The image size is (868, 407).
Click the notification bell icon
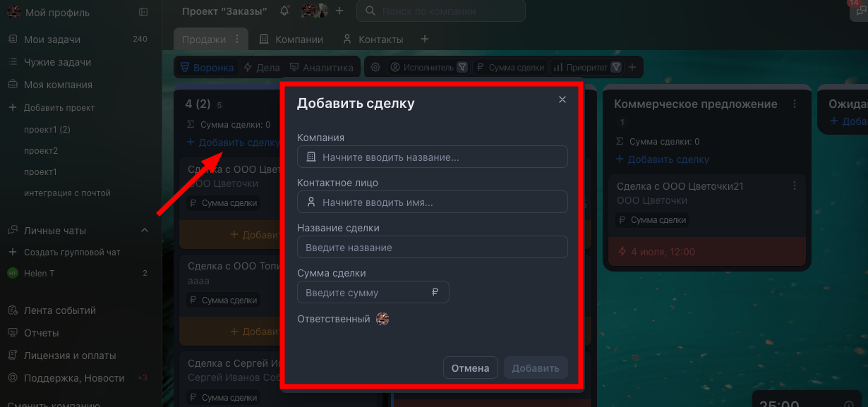[x=284, y=11]
